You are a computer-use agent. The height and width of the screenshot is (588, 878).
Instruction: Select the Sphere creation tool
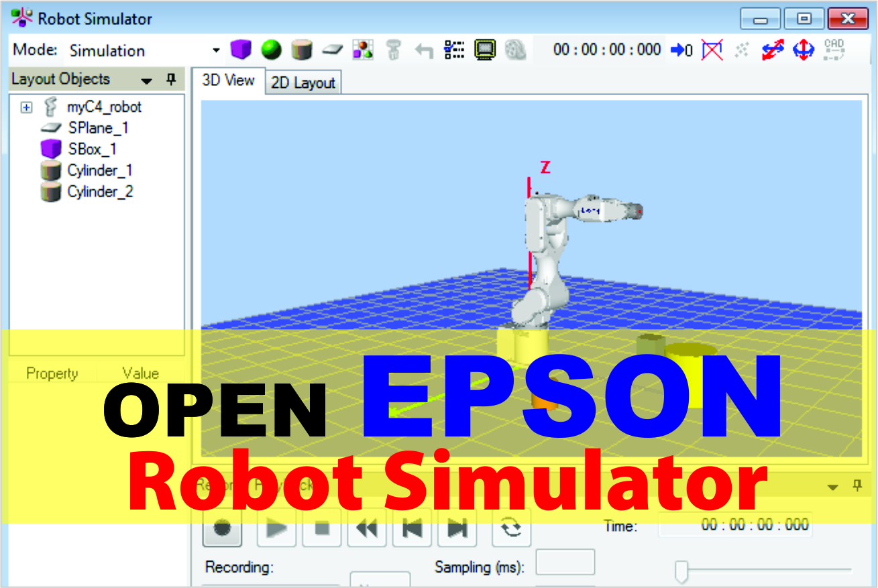pyautogui.click(x=270, y=49)
